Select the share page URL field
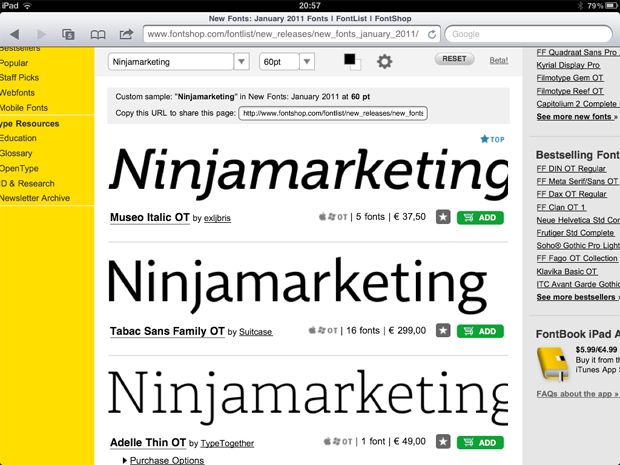Viewport: 620px width, 465px height. [x=333, y=113]
